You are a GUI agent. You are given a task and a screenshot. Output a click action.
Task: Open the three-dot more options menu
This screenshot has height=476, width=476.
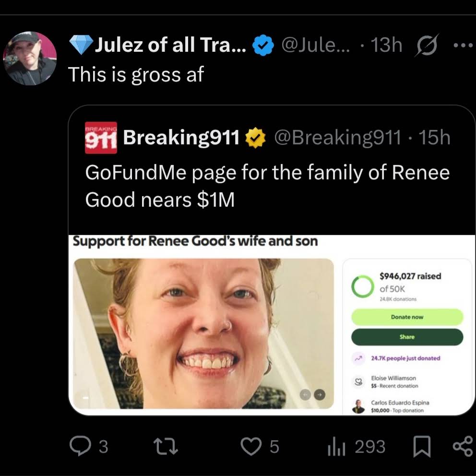pos(463,45)
